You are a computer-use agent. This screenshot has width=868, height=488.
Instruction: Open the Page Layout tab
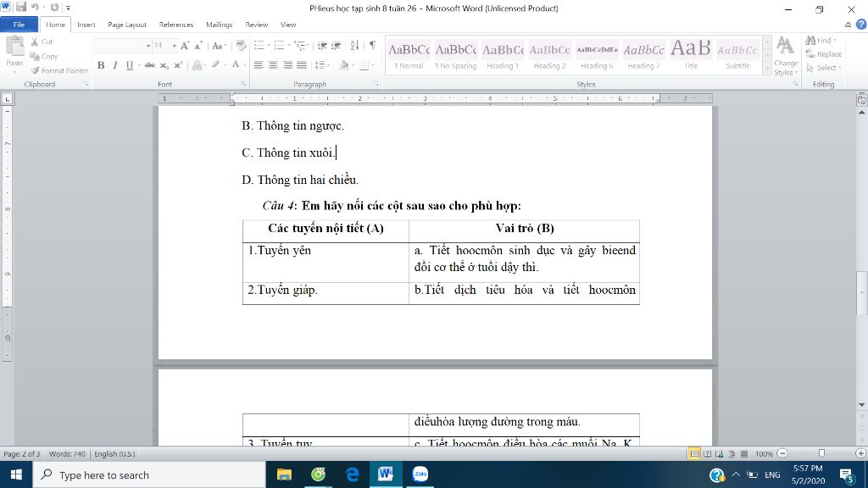coord(127,25)
